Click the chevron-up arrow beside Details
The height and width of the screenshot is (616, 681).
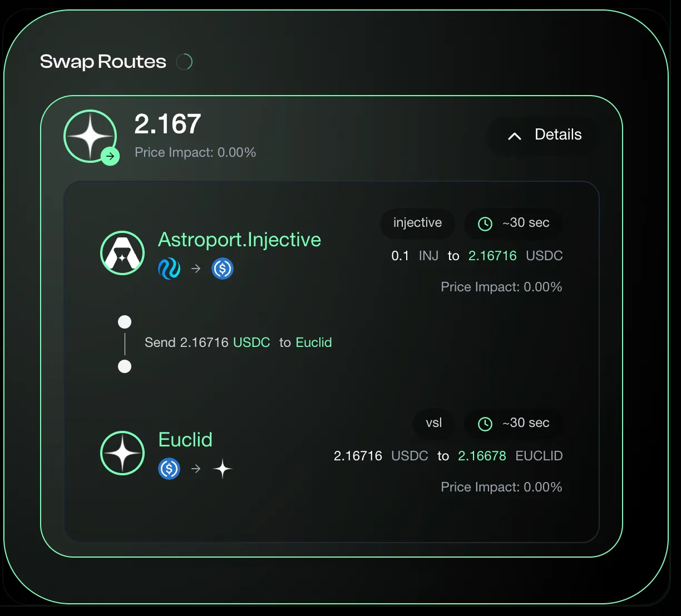pyautogui.click(x=515, y=136)
